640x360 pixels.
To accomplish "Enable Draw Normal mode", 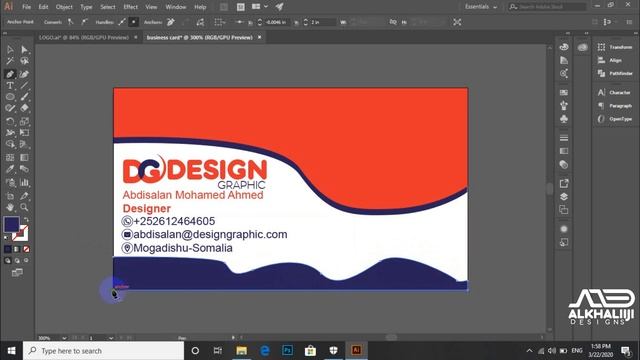I will 8,260.
